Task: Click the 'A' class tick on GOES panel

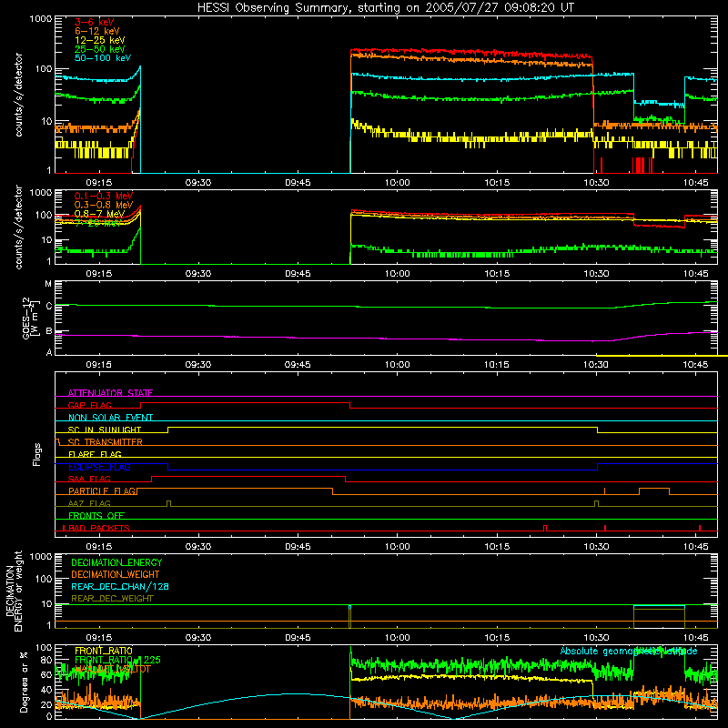Action: pos(49,352)
